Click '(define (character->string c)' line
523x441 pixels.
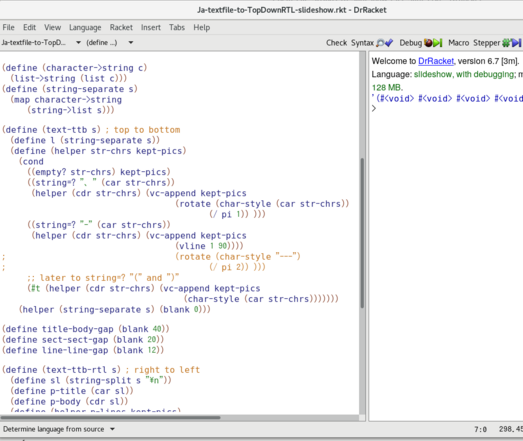pos(74,68)
